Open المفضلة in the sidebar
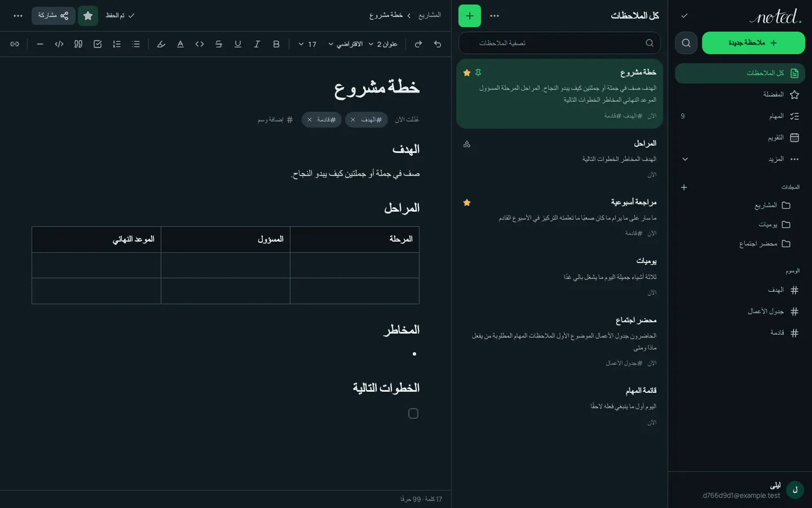 click(x=740, y=95)
